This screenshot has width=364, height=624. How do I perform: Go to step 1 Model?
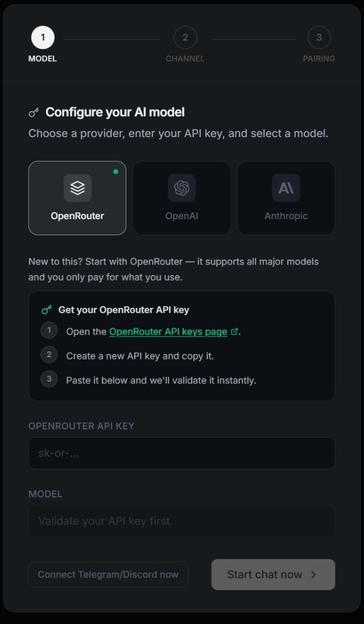(x=43, y=38)
